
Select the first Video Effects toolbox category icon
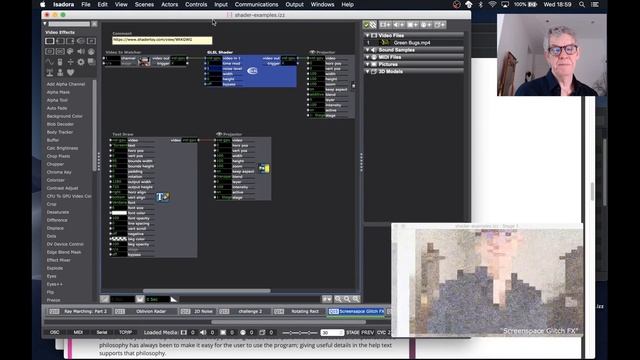pos(49,41)
